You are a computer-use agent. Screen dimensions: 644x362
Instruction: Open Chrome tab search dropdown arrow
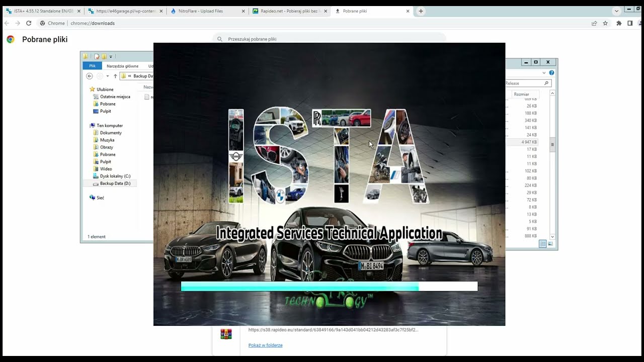coord(616,11)
